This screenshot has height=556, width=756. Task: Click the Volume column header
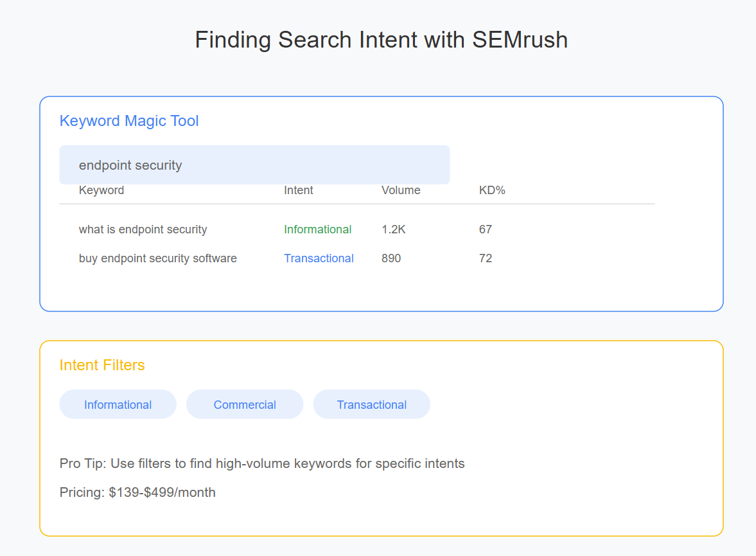coord(401,190)
